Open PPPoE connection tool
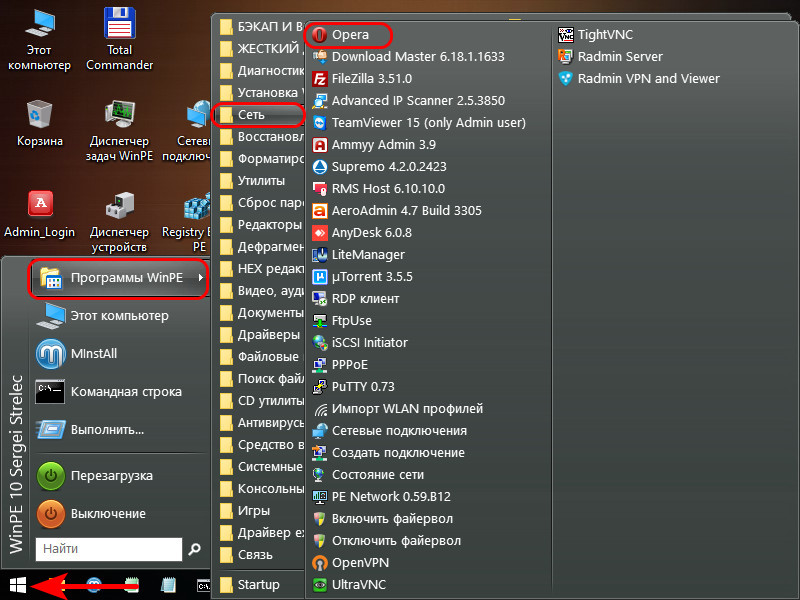The image size is (800, 600). click(340, 364)
